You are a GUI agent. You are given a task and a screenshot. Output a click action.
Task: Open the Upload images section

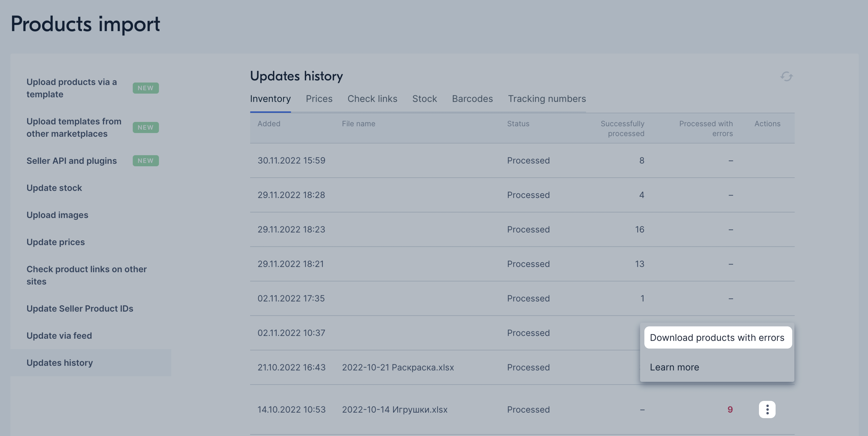coord(57,215)
